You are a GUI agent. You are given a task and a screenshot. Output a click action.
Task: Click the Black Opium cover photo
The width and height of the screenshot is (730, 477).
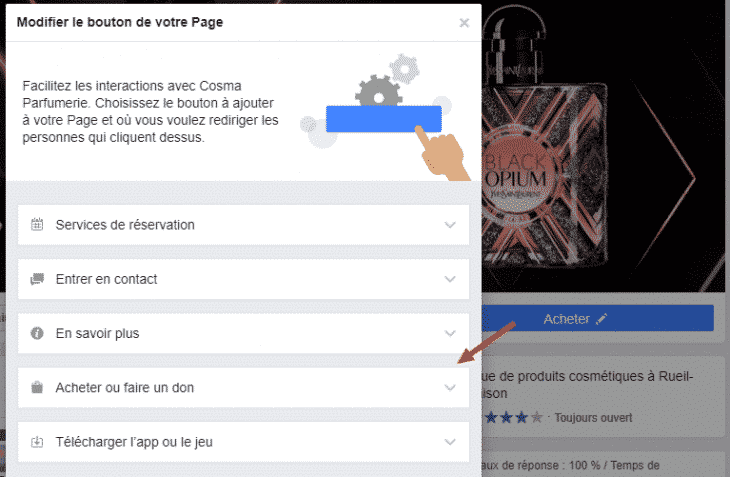[603, 149]
